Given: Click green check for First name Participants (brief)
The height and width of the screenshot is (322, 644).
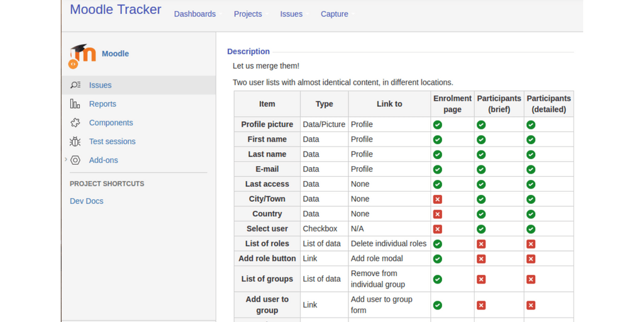Looking at the screenshot, I should (481, 140).
